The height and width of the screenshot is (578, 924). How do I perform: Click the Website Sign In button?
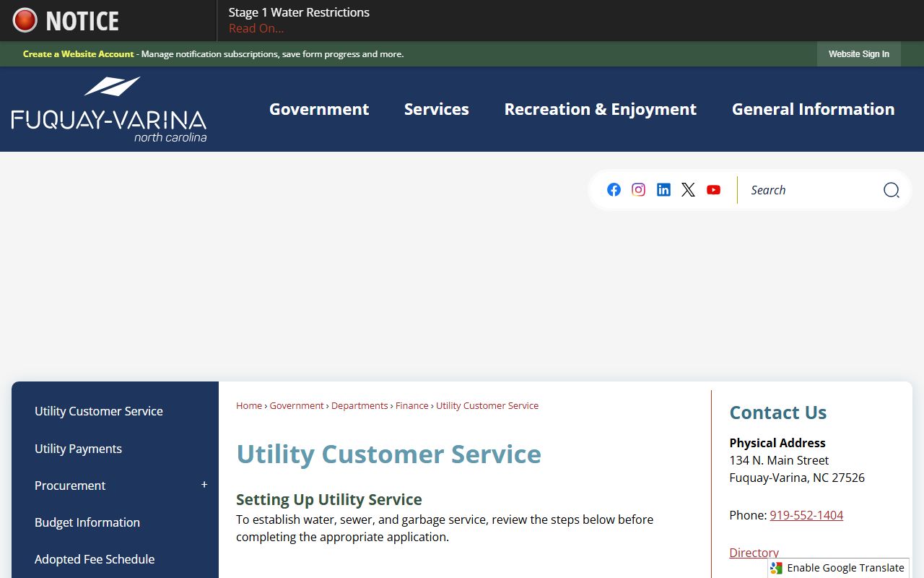coord(859,54)
